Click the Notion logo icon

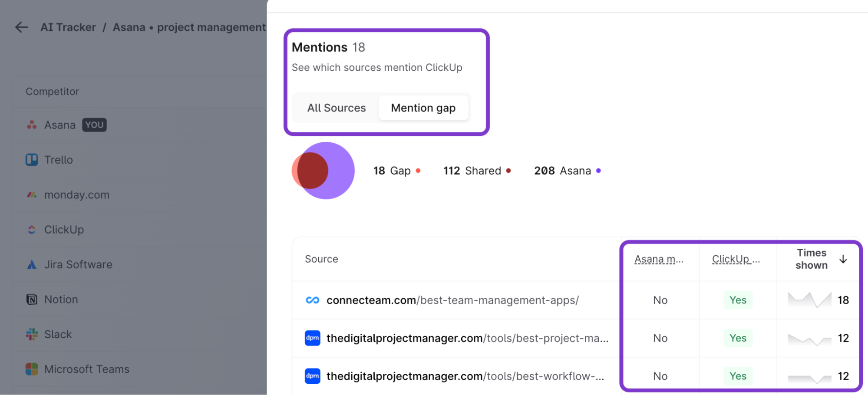click(32, 300)
